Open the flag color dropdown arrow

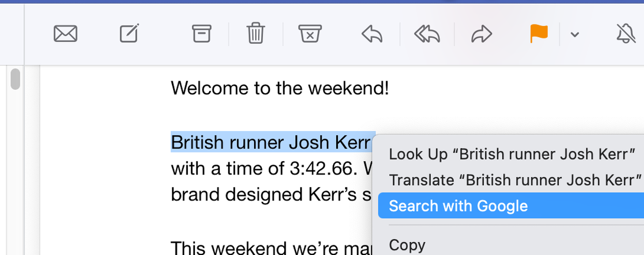coord(575,35)
